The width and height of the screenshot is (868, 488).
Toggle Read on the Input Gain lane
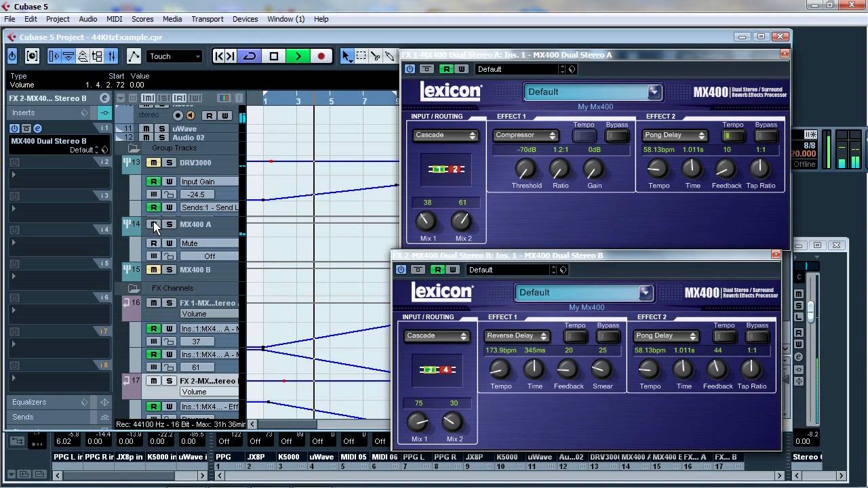154,182
